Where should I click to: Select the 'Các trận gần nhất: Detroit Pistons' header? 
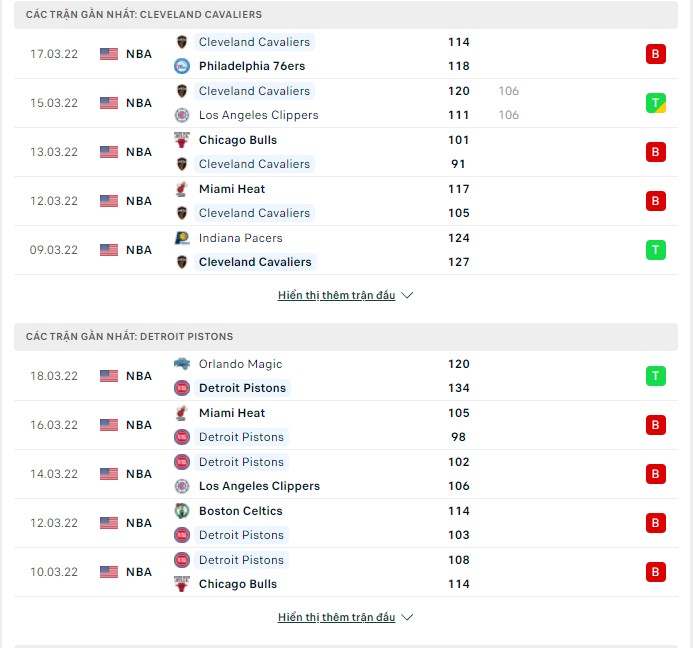click(x=346, y=336)
